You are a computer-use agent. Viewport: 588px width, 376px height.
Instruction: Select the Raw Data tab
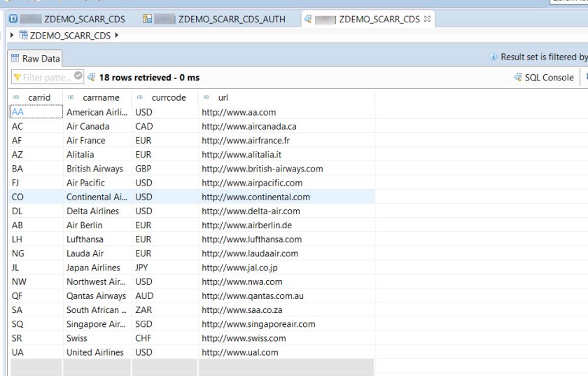point(35,59)
